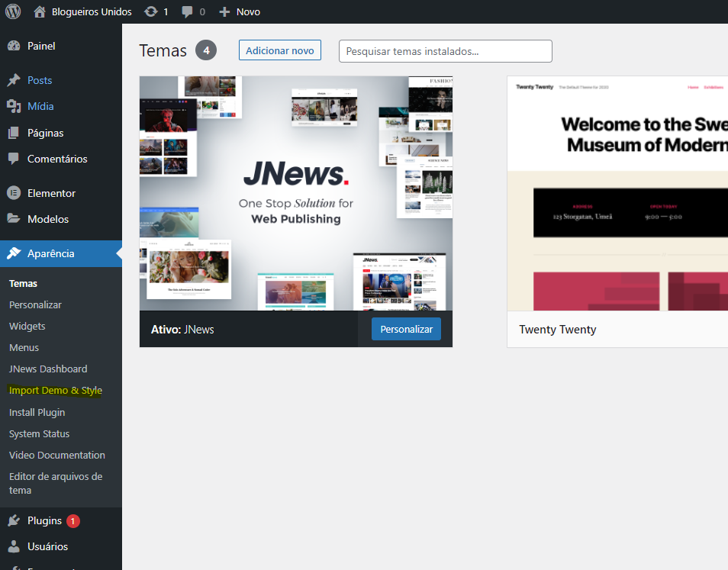728x570 pixels.
Task: Open the WordPress logo menu
Action: pos(13,11)
